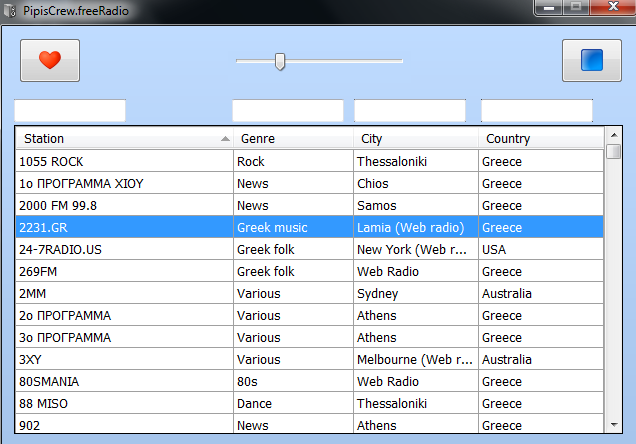Click the volume slider handle

(x=280, y=61)
